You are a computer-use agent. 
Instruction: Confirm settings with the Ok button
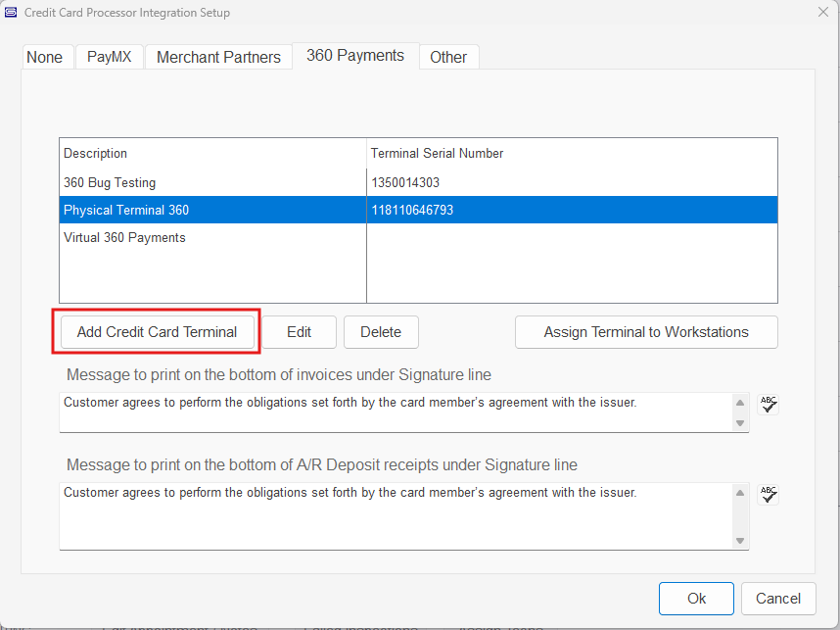click(696, 598)
